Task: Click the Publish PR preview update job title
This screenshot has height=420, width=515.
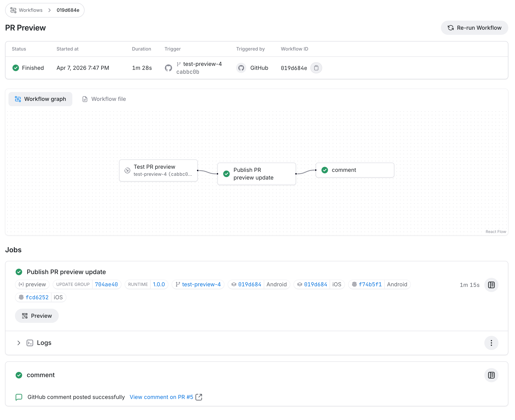Action: [x=66, y=272]
